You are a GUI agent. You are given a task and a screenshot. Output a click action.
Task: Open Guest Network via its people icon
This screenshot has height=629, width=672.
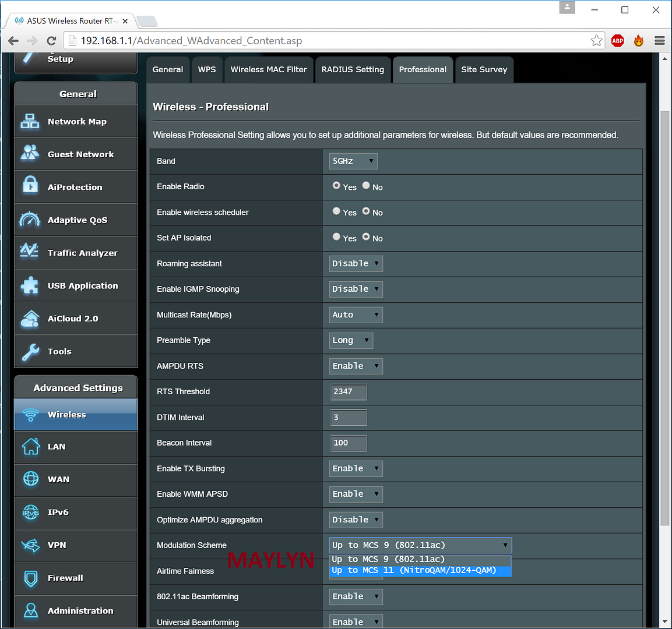point(30,153)
